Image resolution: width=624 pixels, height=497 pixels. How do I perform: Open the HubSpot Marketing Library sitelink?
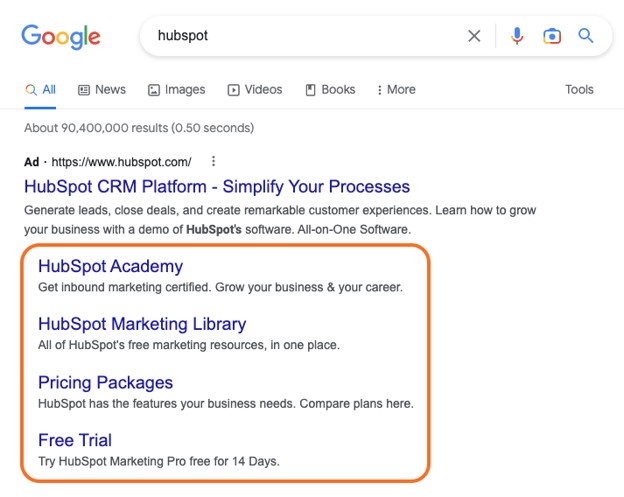[142, 324]
